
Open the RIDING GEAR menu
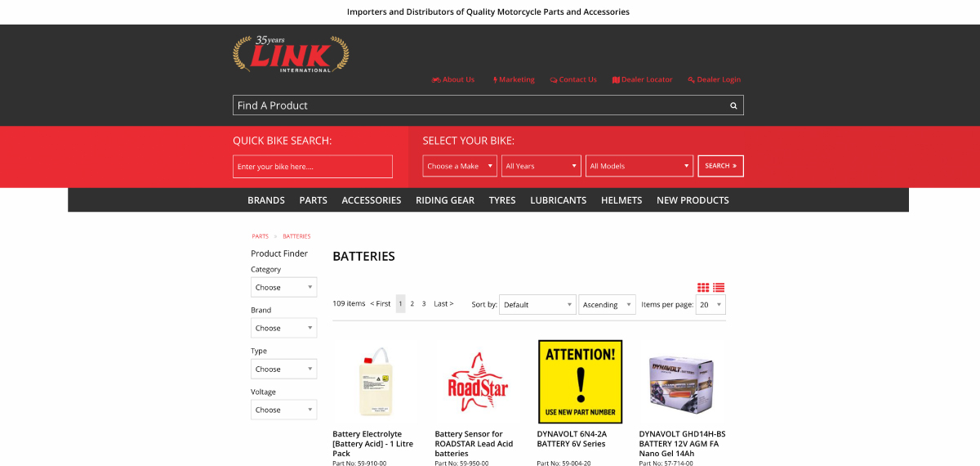click(445, 200)
